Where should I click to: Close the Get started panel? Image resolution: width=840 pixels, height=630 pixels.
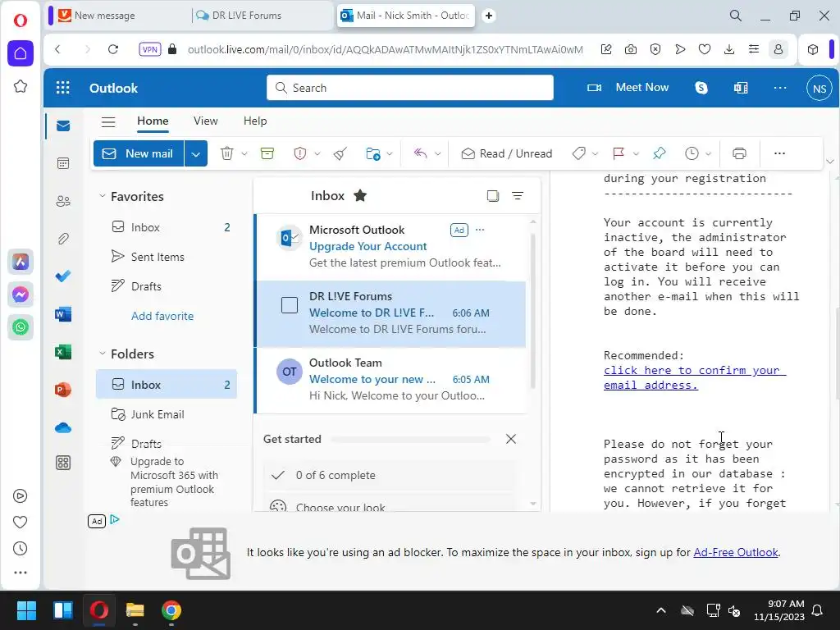click(511, 440)
